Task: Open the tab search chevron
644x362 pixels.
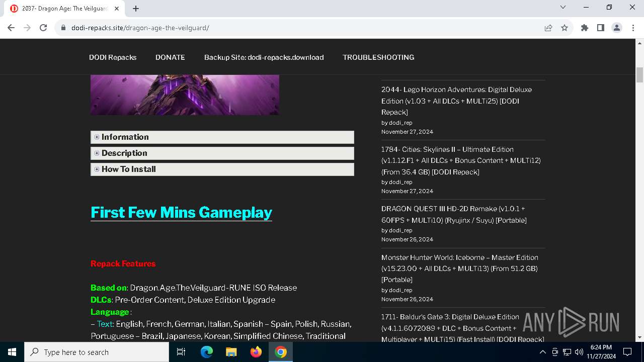Action: pos(563,7)
